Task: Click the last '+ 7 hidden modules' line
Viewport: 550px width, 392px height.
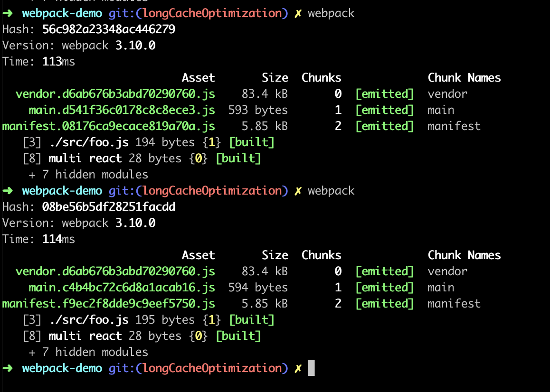Action: 88,352
